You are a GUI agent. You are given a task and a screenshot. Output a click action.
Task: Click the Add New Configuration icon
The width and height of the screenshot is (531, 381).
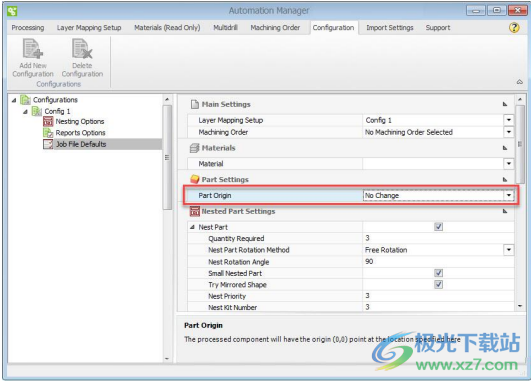click(x=33, y=49)
